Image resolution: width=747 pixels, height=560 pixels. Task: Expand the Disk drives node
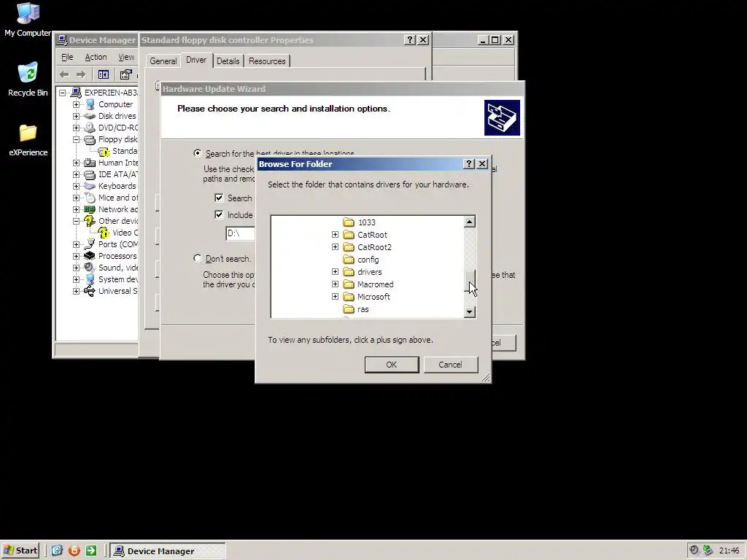[x=76, y=116]
